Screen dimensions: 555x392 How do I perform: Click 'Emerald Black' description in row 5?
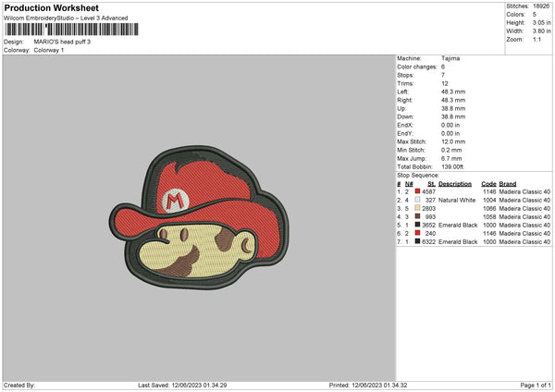458,225
